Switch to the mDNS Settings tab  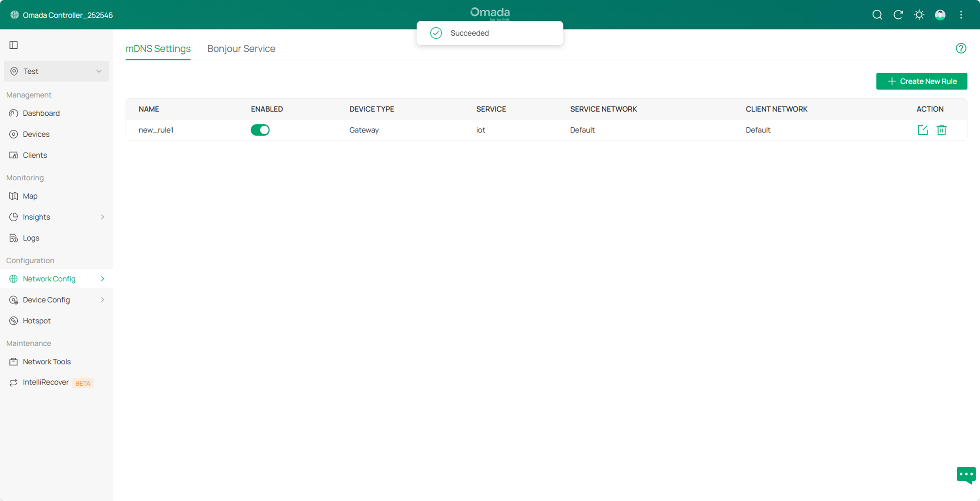click(x=158, y=48)
